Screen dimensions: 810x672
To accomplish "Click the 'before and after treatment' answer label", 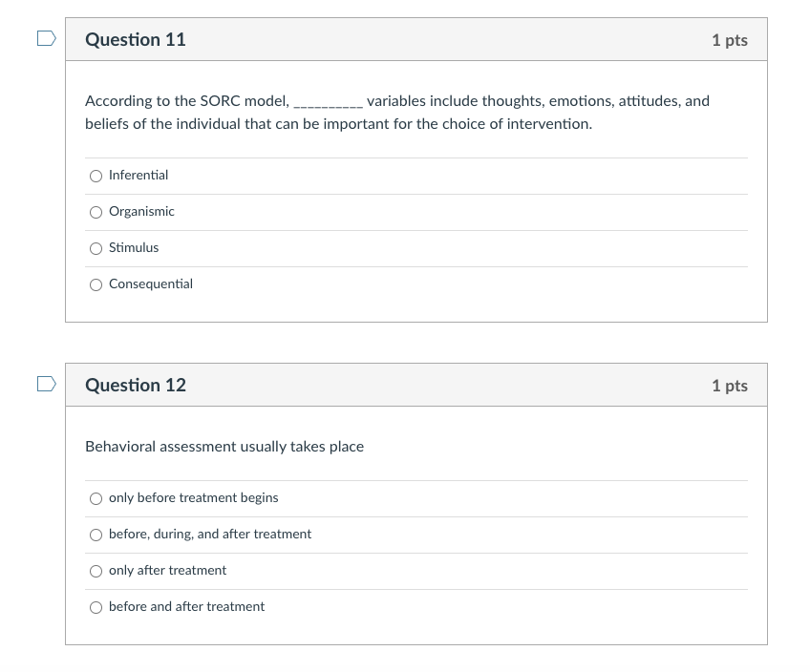I will click(x=186, y=607).
